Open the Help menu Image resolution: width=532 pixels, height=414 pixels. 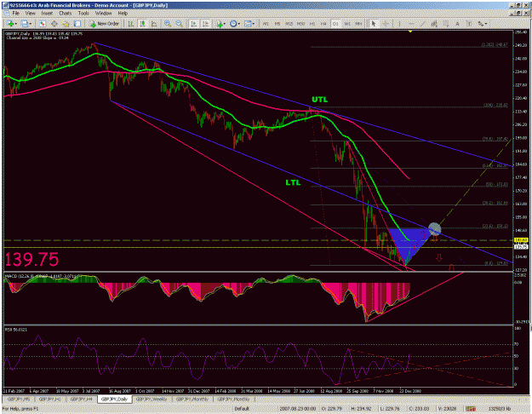[123, 14]
